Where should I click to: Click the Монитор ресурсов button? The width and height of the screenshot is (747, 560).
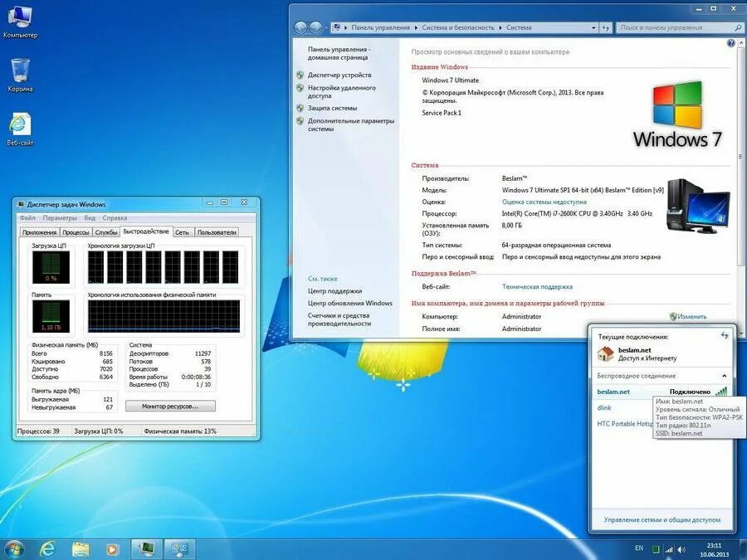tap(170, 407)
